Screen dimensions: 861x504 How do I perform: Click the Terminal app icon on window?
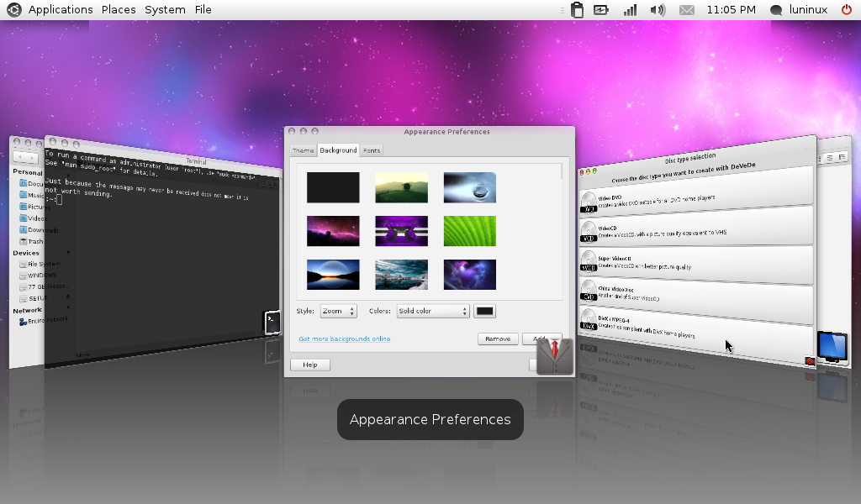point(272,323)
